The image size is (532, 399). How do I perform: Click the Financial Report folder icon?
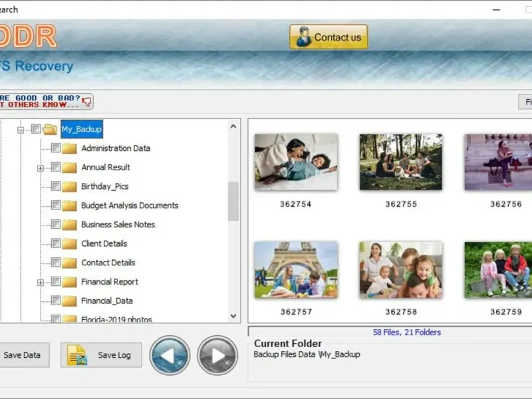[x=70, y=281]
